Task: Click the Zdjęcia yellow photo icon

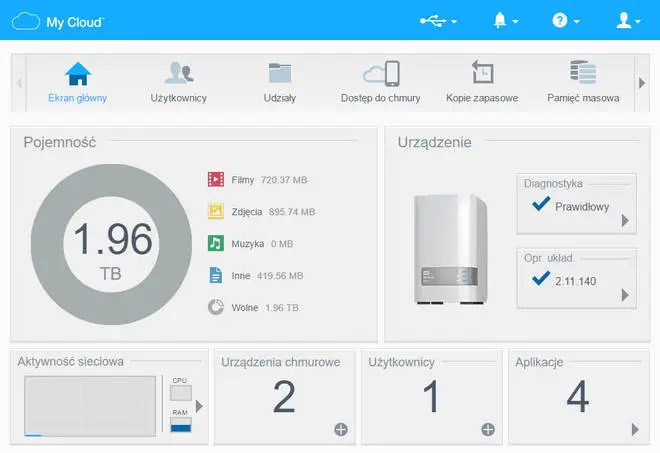Action: tap(216, 211)
